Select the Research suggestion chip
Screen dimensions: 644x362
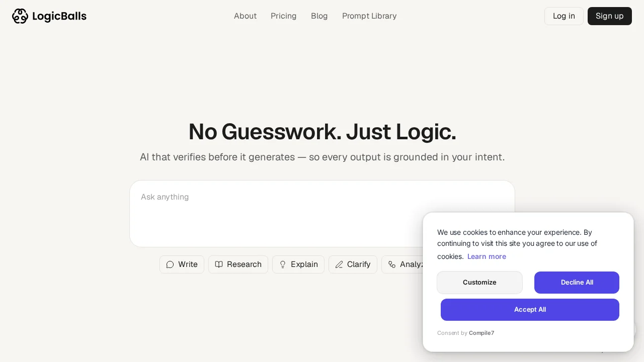tap(238, 264)
